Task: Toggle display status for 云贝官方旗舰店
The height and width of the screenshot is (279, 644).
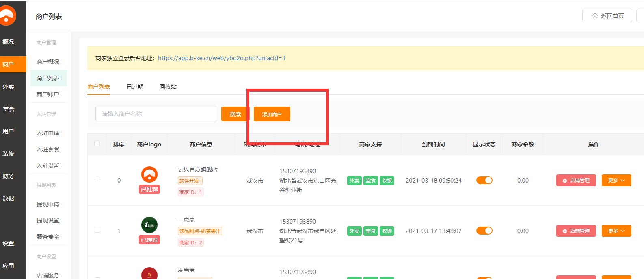Action: coord(484,180)
